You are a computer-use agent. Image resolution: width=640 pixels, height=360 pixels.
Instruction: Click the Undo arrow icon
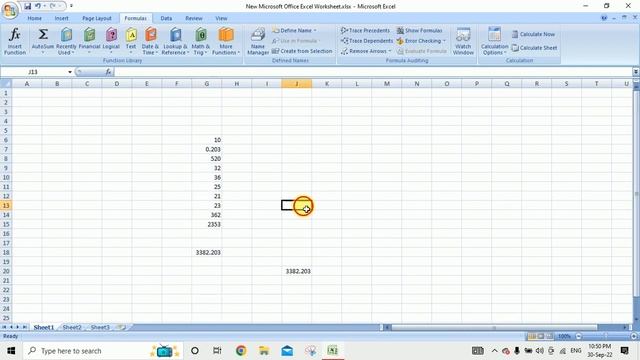point(38,6)
